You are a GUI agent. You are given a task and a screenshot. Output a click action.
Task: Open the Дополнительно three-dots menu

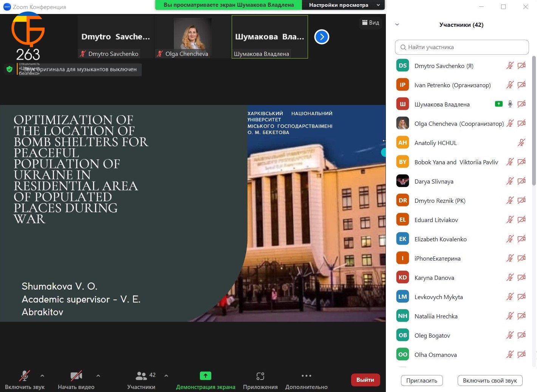coord(306,376)
